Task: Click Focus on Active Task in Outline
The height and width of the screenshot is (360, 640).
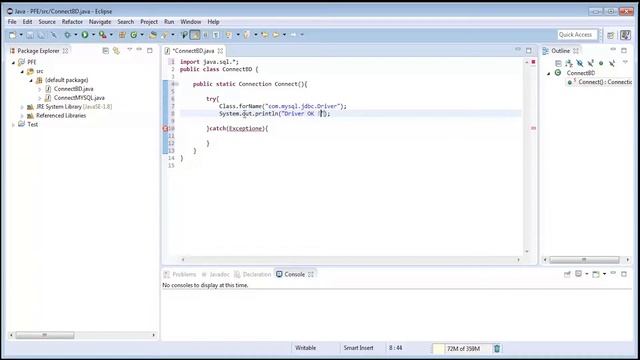Action: click(558, 63)
